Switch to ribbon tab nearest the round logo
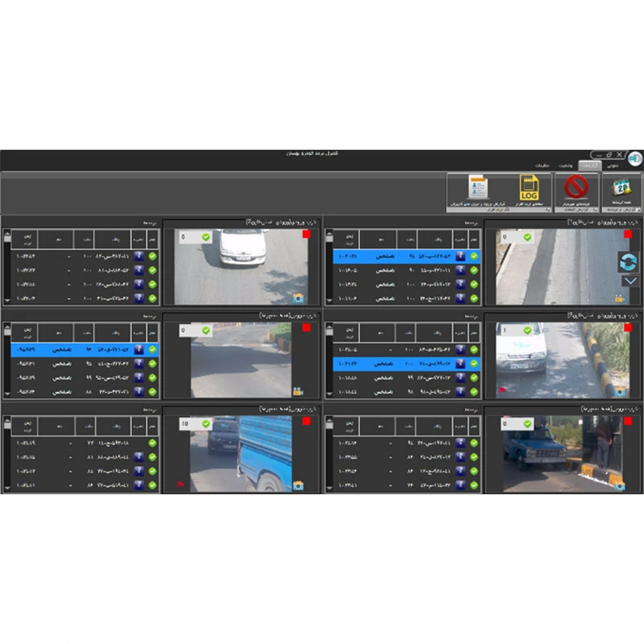The image size is (644, 644). (613, 166)
